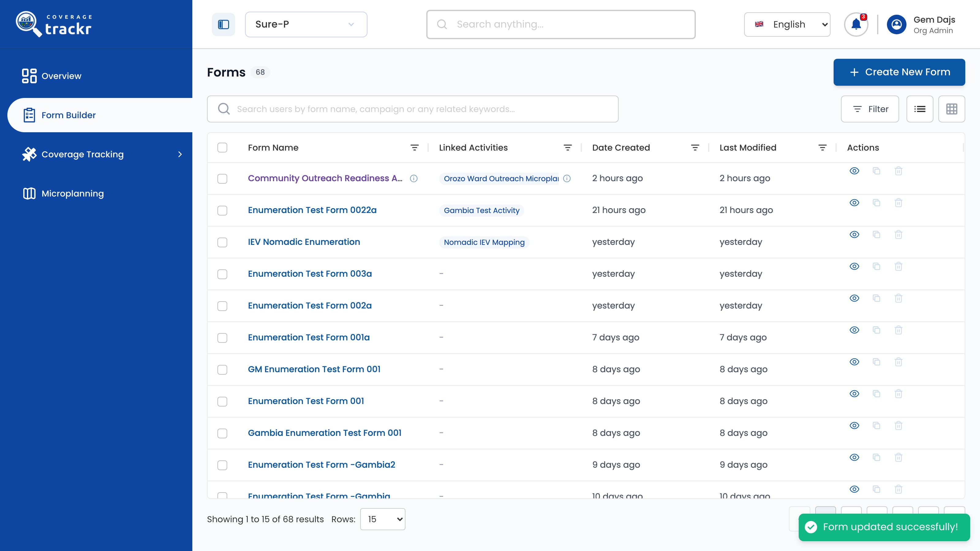Click the 68 forms count badge
This screenshot has height=551, width=980.
[x=260, y=72]
